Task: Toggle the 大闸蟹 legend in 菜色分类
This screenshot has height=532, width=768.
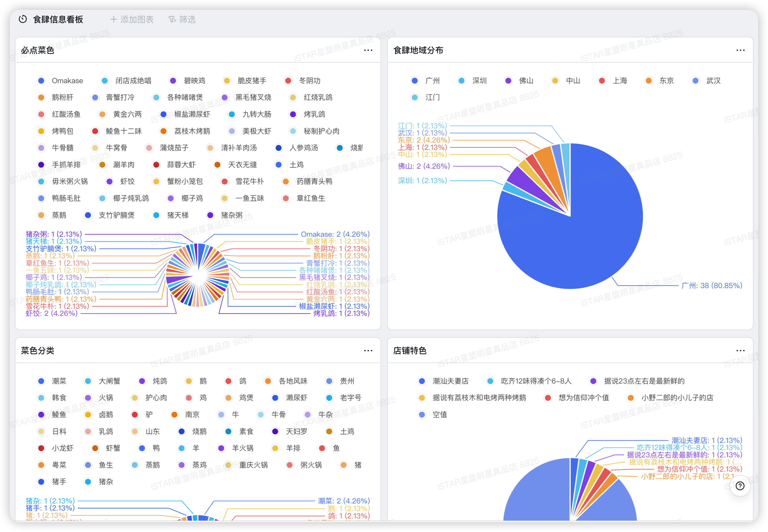Action: [x=102, y=381]
